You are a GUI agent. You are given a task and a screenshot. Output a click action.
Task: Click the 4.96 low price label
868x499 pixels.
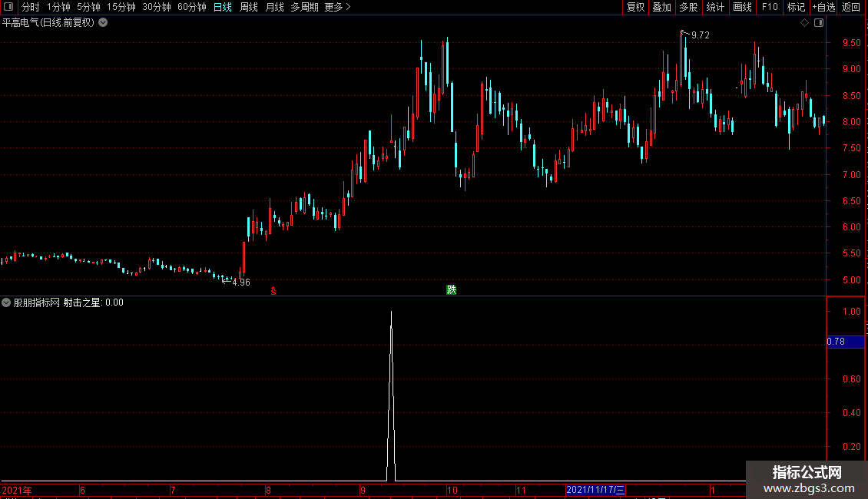pos(240,283)
